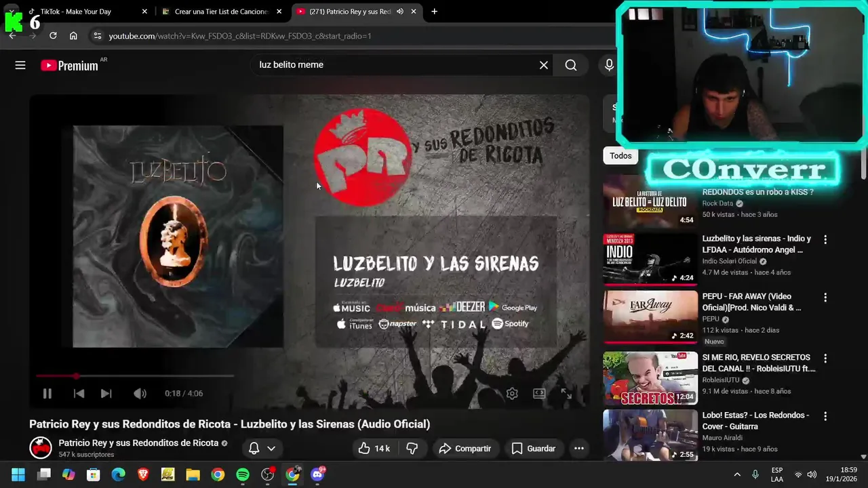868x488 pixels.
Task: Open Task View on the taskbar
Action: 44,474
